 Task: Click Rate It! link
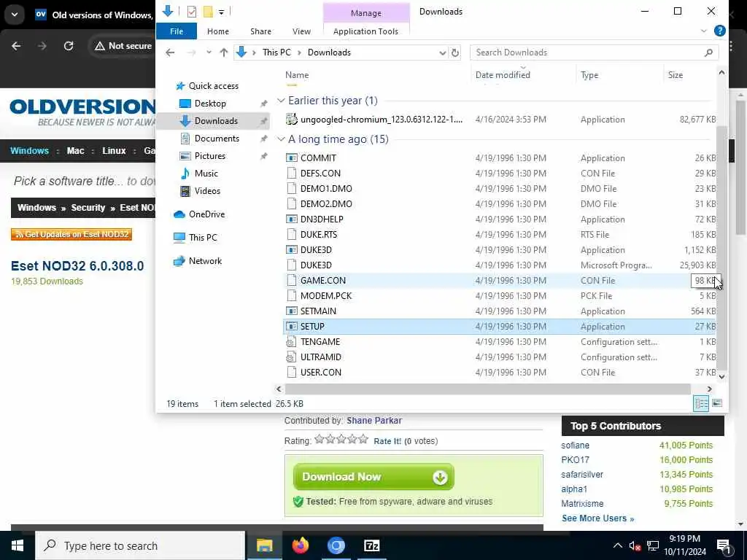(387, 441)
